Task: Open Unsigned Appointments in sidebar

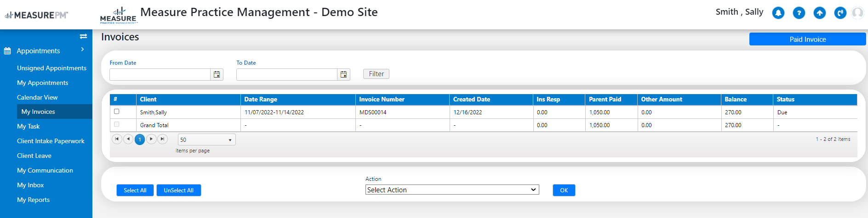Action: click(51, 68)
